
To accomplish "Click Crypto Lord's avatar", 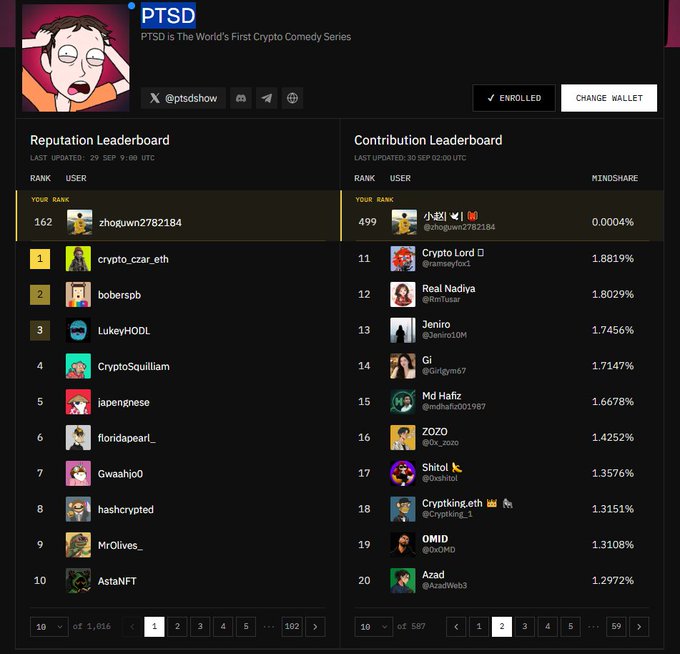I will (403, 258).
